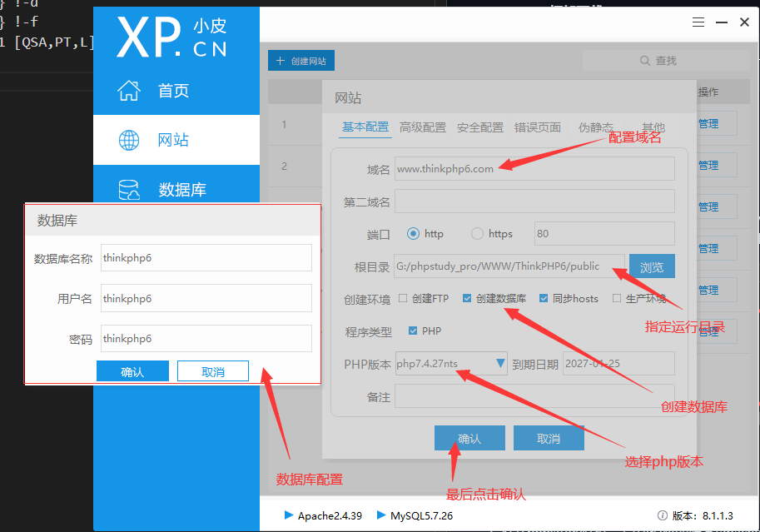Minimize the phpstudy window
The height and width of the screenshot is (532, 760).
(x=722, y=22)
